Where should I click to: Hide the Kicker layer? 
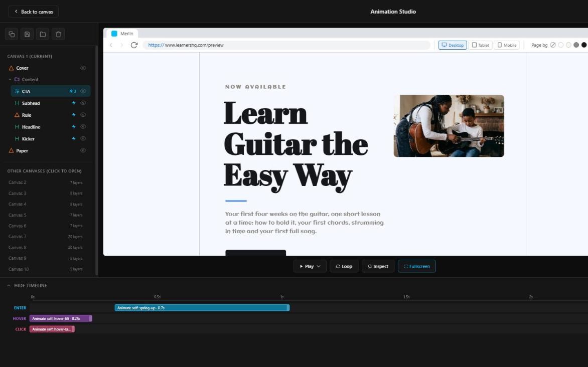83,139
